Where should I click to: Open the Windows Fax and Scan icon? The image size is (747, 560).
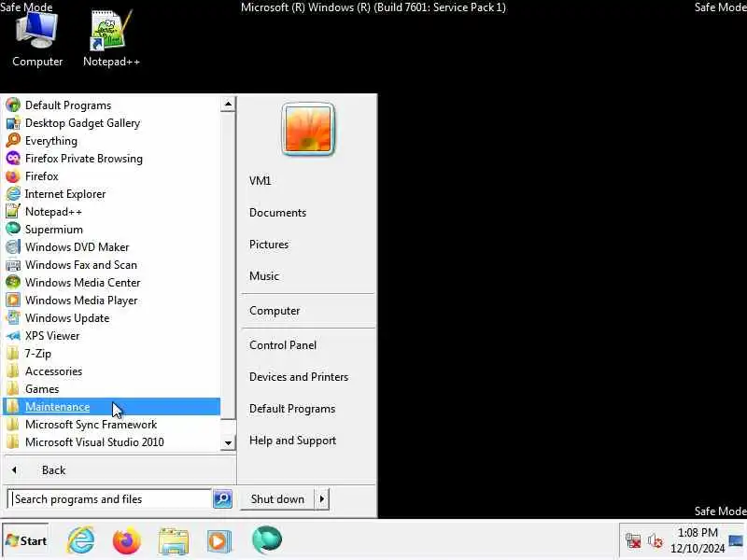[13, 265]
